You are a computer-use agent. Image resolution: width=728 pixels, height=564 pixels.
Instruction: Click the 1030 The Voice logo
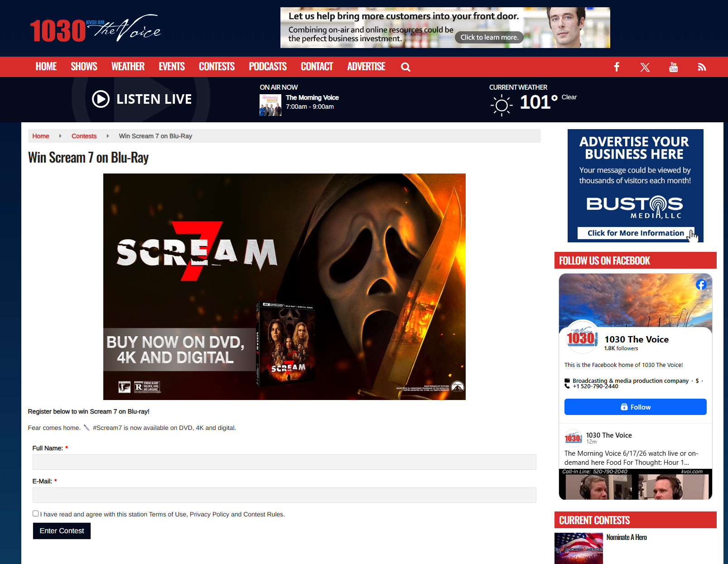click(x=95, y=29)
